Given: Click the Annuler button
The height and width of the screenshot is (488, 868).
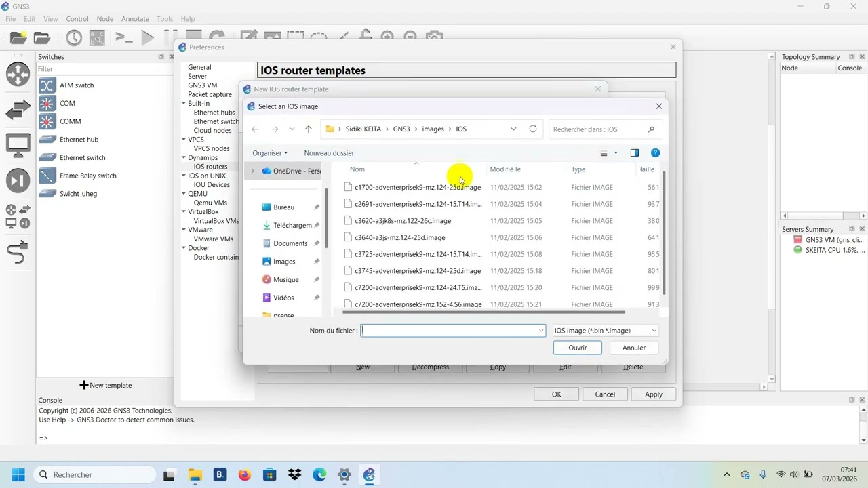Looking at the screenshot, I should [x=634, y=348].
